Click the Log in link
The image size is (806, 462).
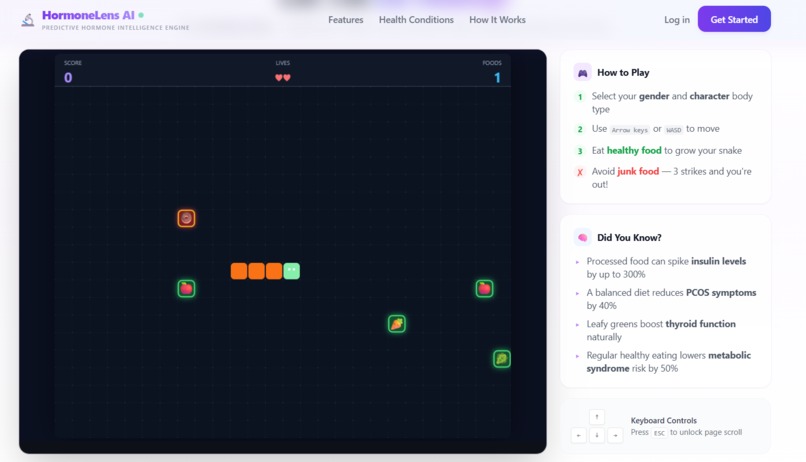point(676,20)
